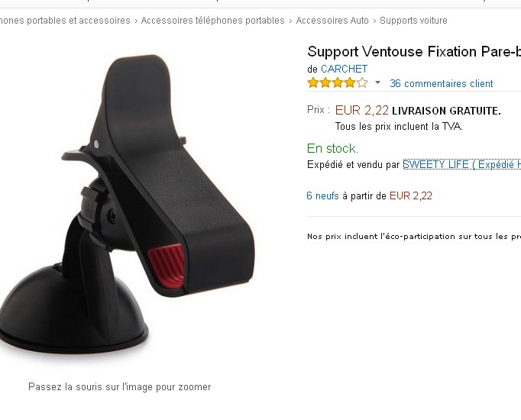Click the red grip pad on holder image

pyautogui.click(x=166, y=266)
